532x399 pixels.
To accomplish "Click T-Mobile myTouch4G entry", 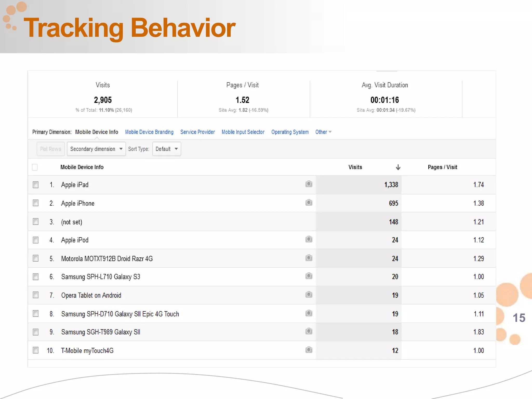I will [x=87, y=351].
